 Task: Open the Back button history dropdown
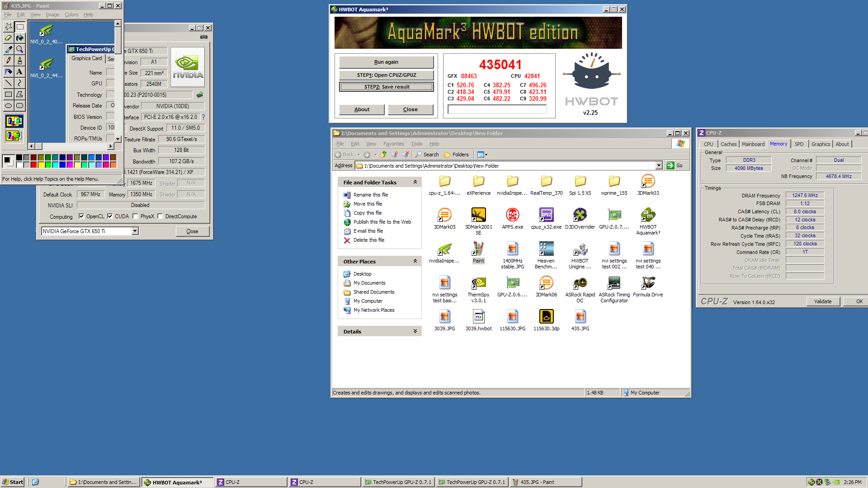point(359,155)
